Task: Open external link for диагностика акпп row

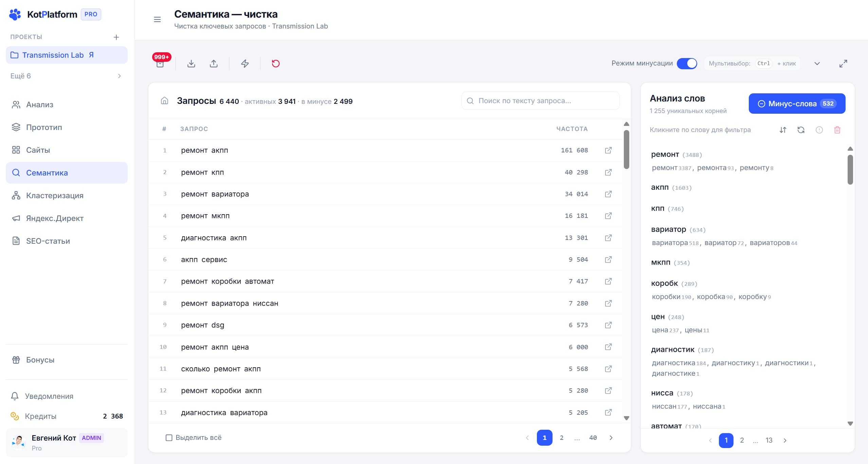Action: click(608, 238)
